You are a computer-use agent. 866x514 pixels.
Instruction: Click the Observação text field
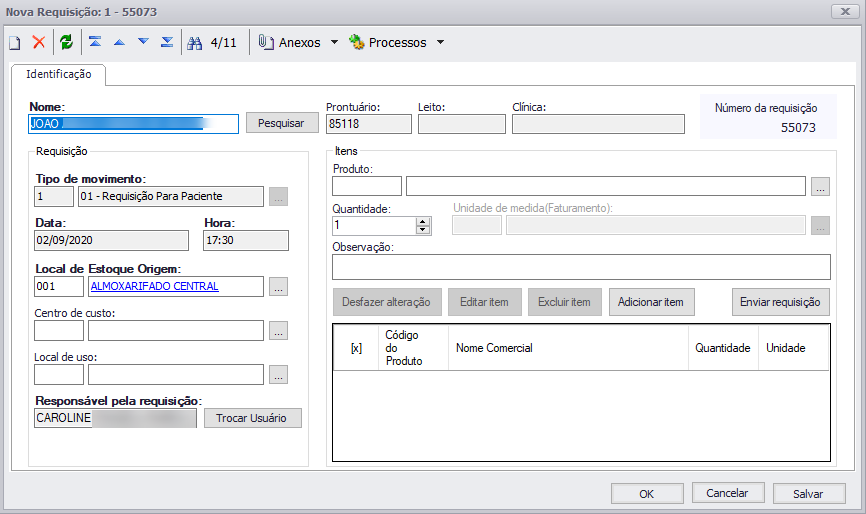pos(581,267)
